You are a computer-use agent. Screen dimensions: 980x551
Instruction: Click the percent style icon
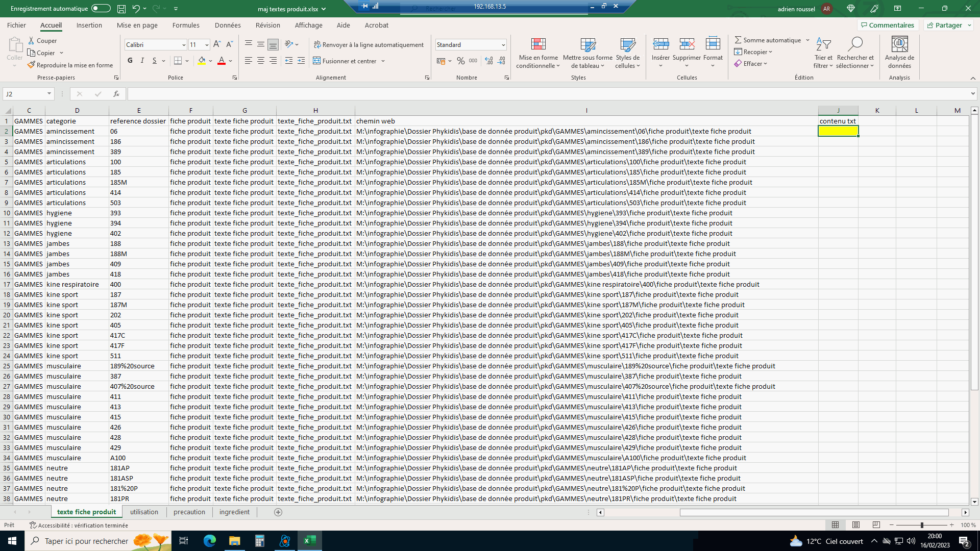coord(461,61)
